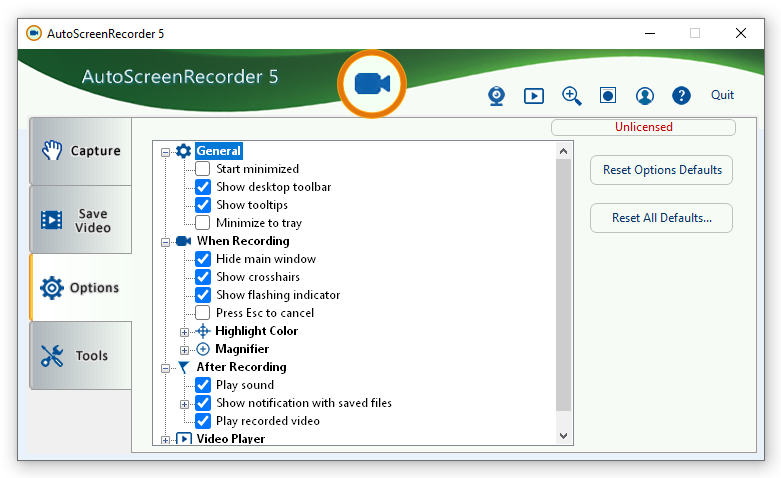Expand Show notification with saved files sub-options
The image size is (781, 478).
[x=184, y=404]
